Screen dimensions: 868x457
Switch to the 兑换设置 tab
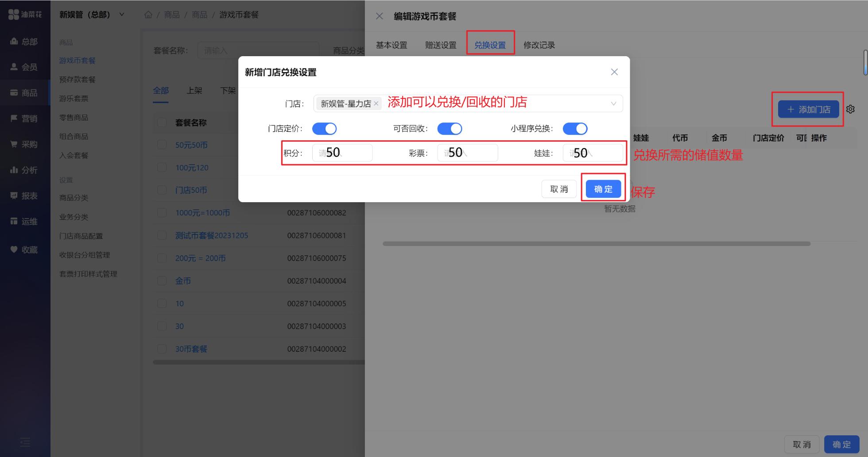(x=490, y=45)
